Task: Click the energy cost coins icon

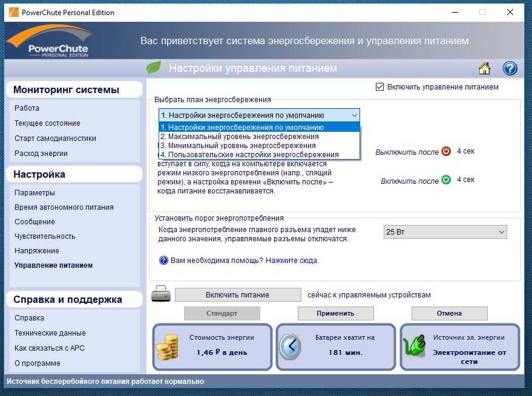Action: (x=168, y=348)
